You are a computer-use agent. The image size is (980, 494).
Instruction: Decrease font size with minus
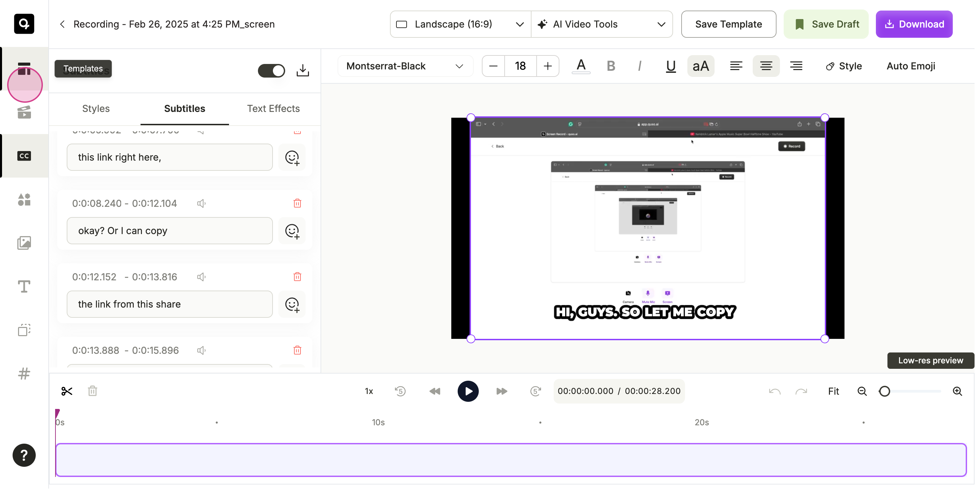click(x=493, y=66)
